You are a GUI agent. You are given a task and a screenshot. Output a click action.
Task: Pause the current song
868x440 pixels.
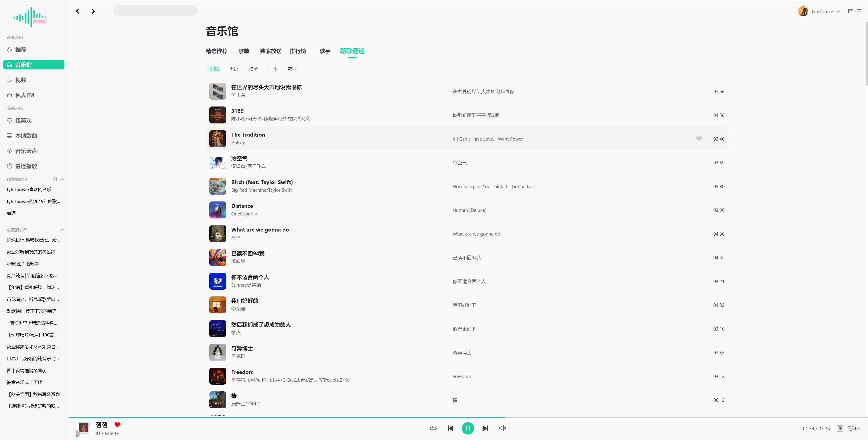click(x=467, y=428)
